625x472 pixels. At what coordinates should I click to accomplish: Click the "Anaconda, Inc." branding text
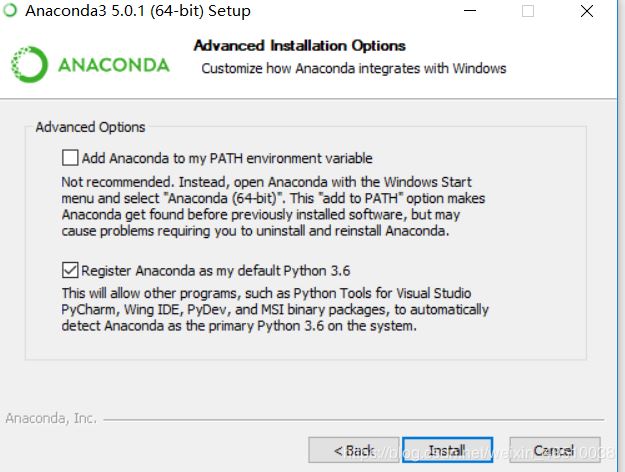(51, 418)
